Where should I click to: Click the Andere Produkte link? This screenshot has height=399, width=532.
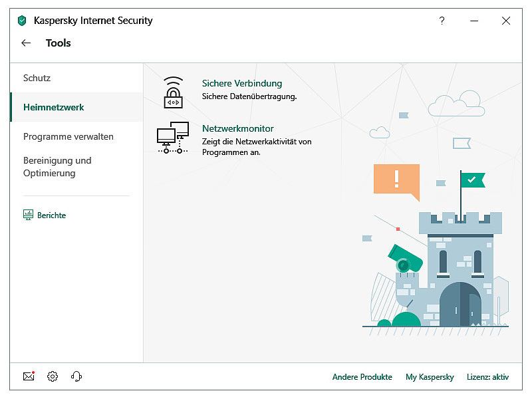pos(362,377)
